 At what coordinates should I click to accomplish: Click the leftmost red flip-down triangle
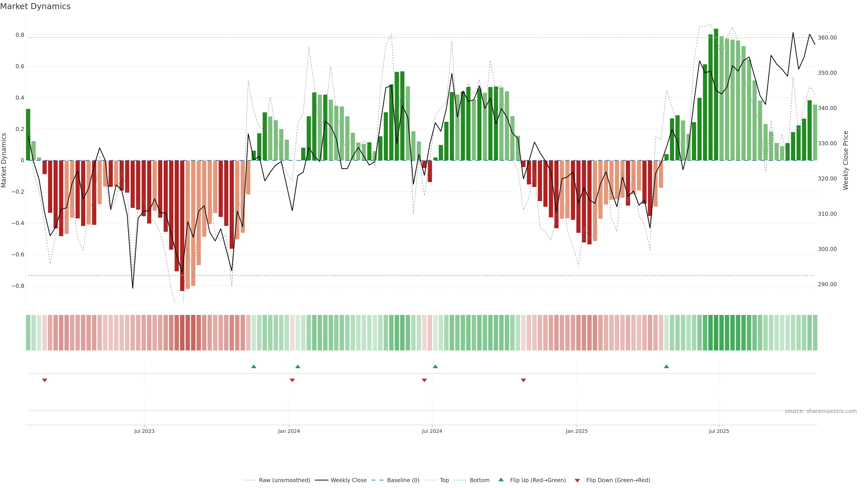click(45, 380)
